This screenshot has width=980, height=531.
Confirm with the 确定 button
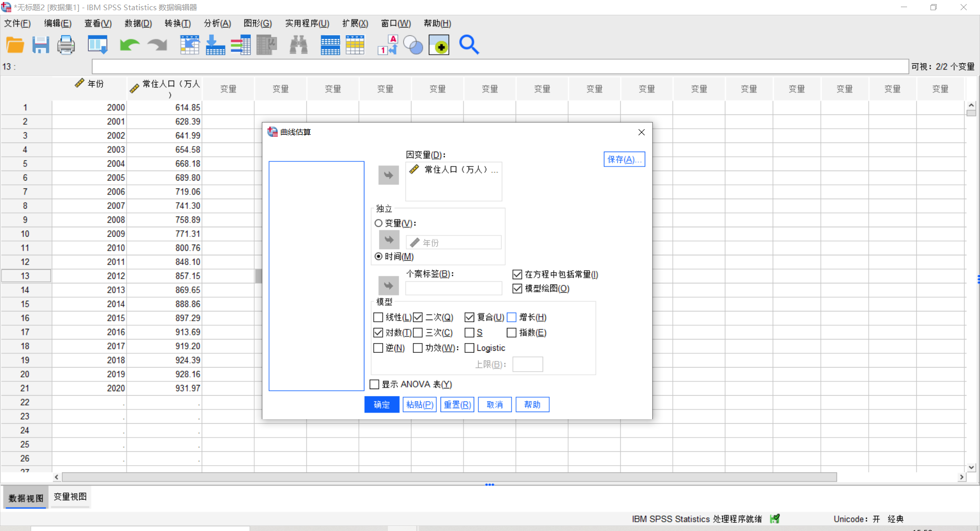382,405
